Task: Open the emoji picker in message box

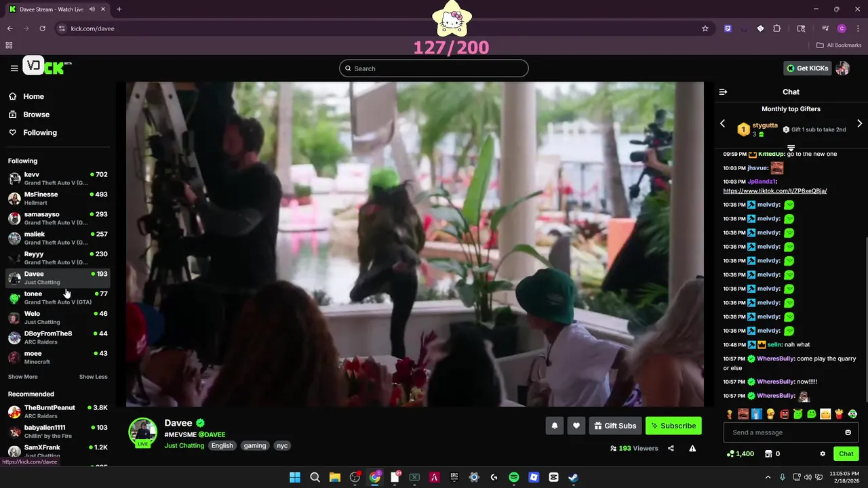Action: (x=848, y=432)
